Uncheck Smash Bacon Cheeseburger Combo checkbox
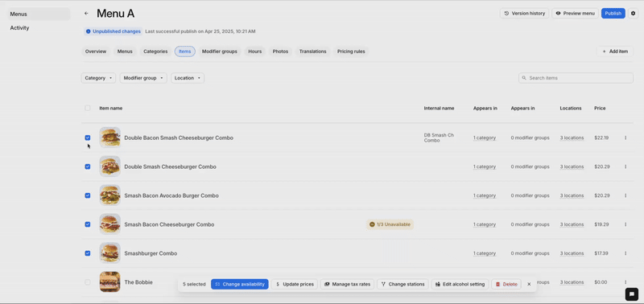Screen dimensions: 644x304 point(88,224)
